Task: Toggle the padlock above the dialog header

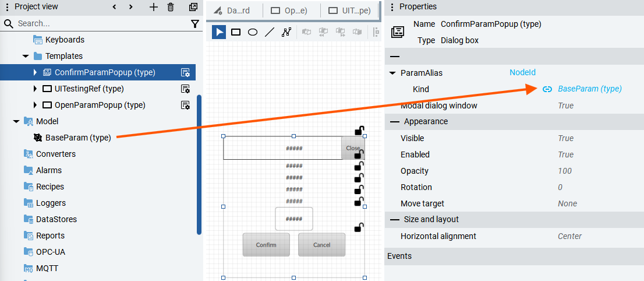Action: tap(359, 130)
